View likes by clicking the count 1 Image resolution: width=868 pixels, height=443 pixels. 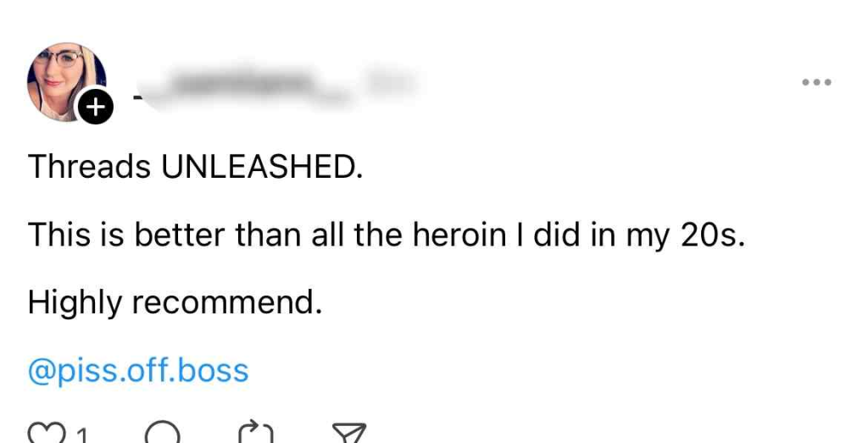click(81, 435)
